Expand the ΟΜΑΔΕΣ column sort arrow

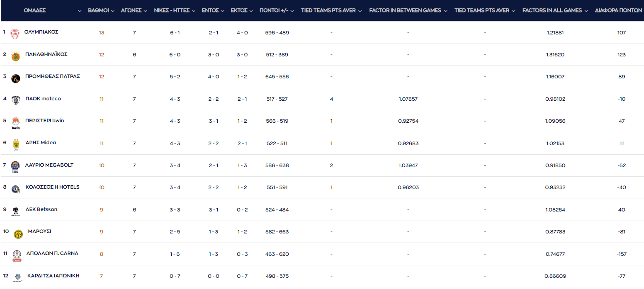pyautogui.click(x=80, y=11)
